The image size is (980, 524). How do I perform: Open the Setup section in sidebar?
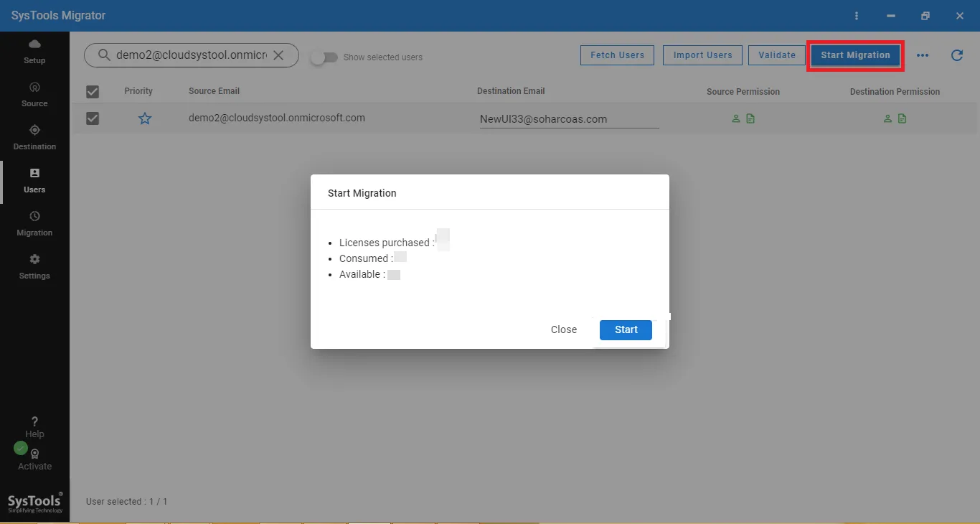click(x=34, y=52)
